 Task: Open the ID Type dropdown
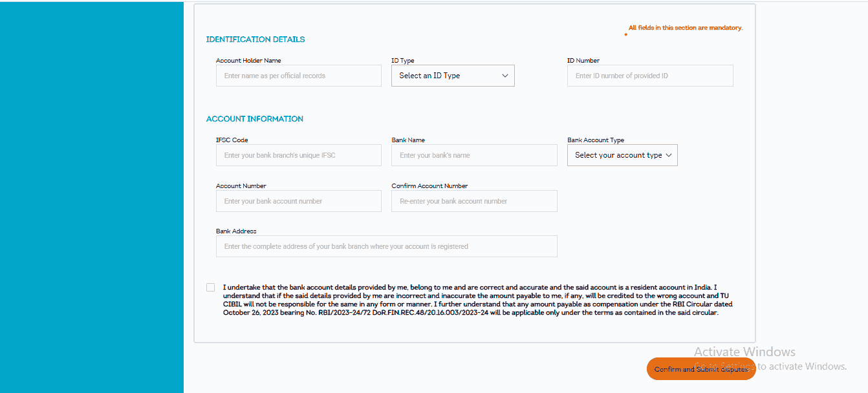pyautogui.click(x=452, y=76)
